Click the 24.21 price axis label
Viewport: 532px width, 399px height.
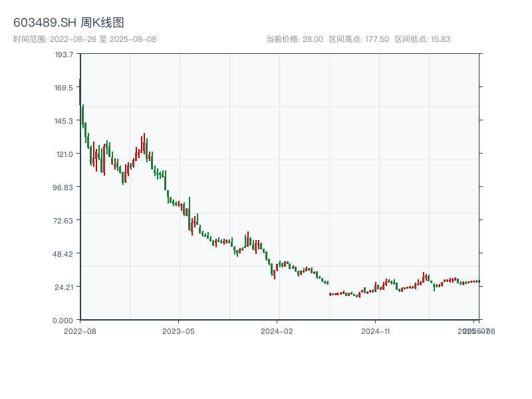click(x=64, y=287)
